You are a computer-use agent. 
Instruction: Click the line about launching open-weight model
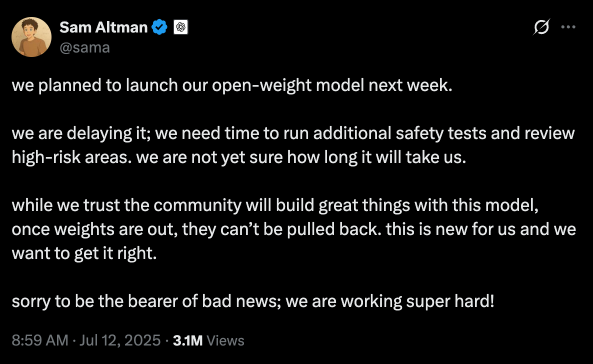click(x=232, y=85)
